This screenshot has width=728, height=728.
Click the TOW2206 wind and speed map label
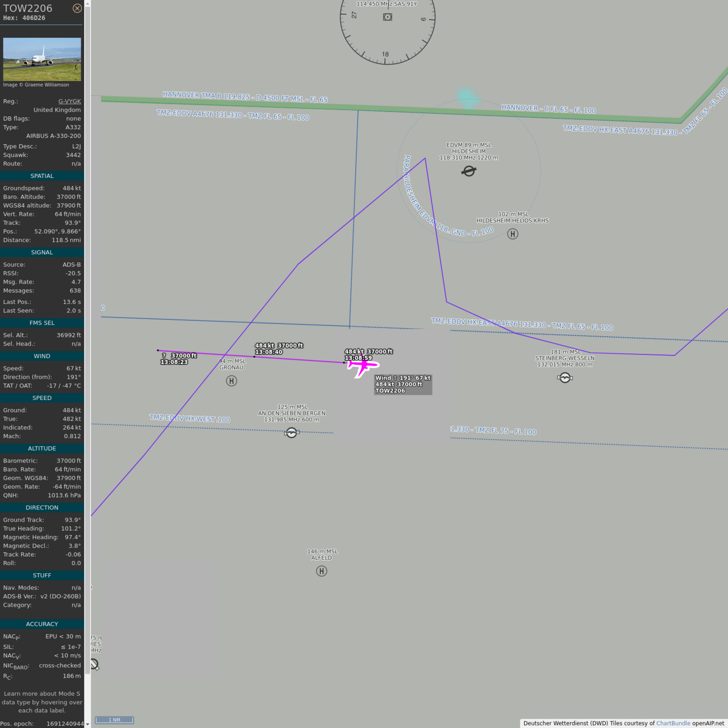[x=403, y=385]
